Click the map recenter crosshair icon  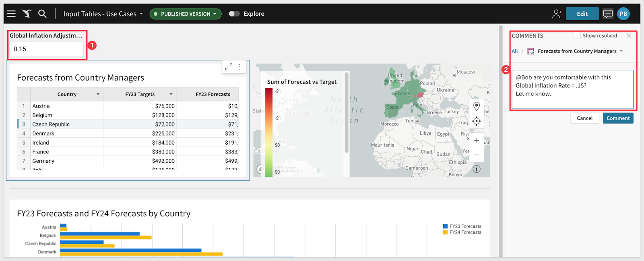pos(477,121)
